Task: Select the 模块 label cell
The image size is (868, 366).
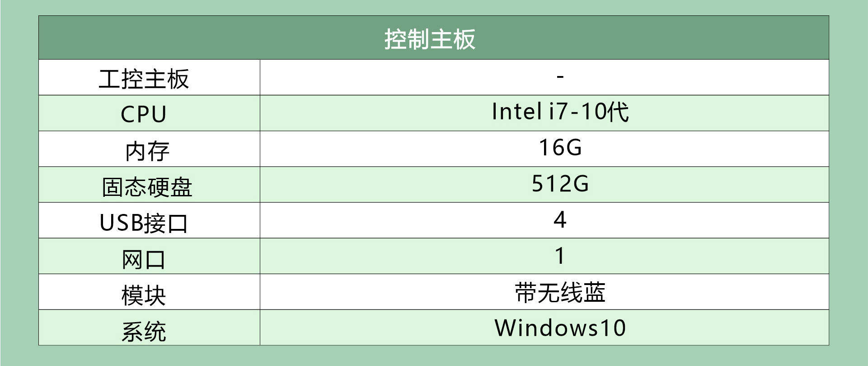Action: 144,295
